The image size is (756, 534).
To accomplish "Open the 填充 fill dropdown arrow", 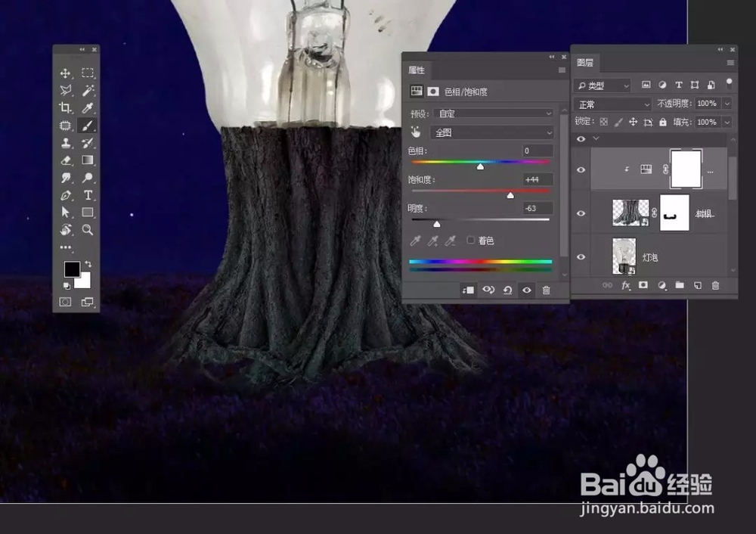I will click(727, 122).
